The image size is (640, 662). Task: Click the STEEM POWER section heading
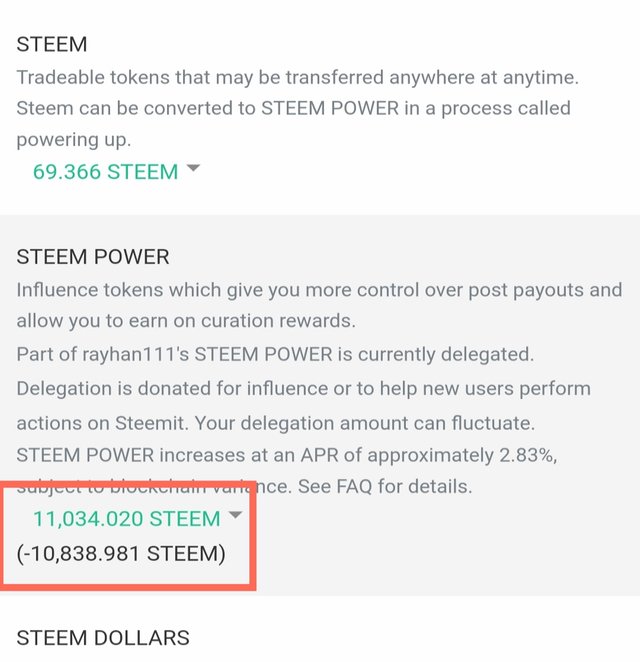[x=93, y=257]
